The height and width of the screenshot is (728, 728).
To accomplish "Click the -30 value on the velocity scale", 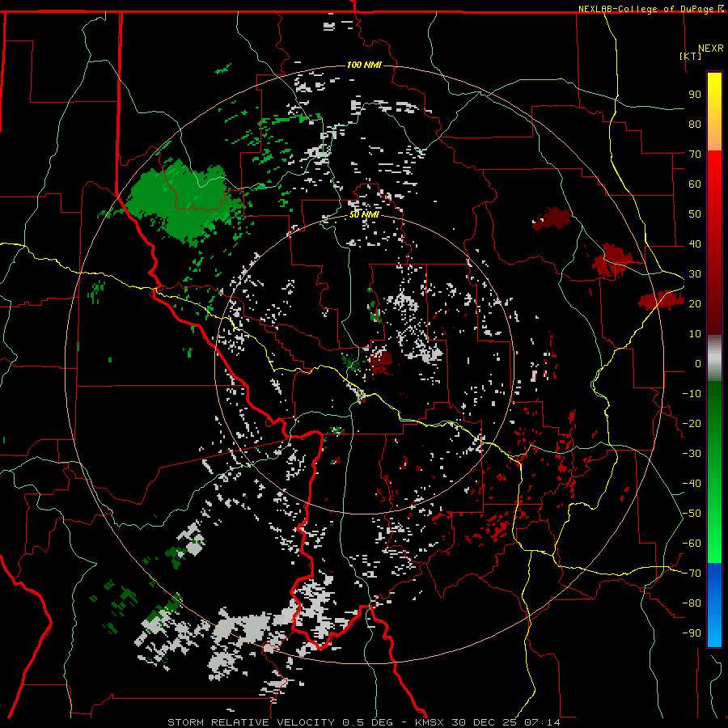I will pos(692,454).
